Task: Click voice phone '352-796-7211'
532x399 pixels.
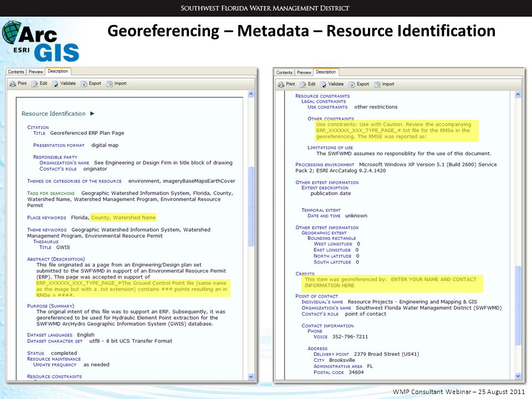Action: (350, 337)
